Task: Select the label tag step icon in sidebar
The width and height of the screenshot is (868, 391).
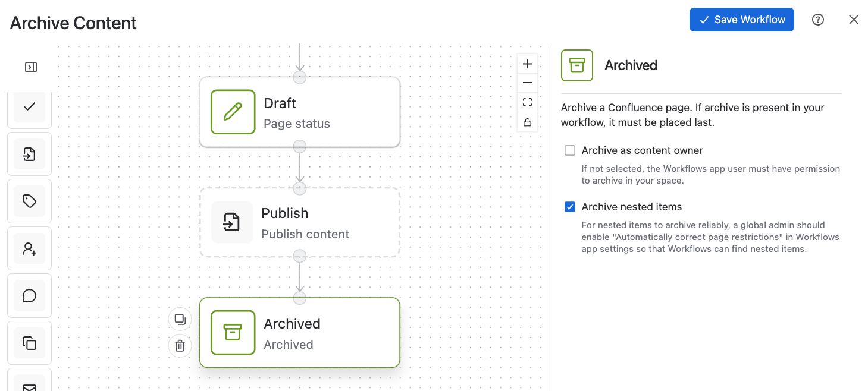Action: click(29, 201)
